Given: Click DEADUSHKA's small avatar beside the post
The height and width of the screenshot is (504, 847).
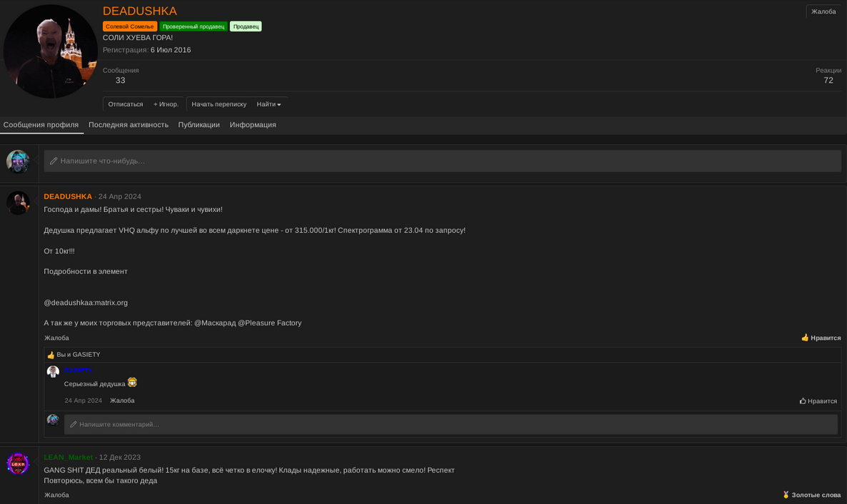Looking at the screenshot, I should point(18,203).
